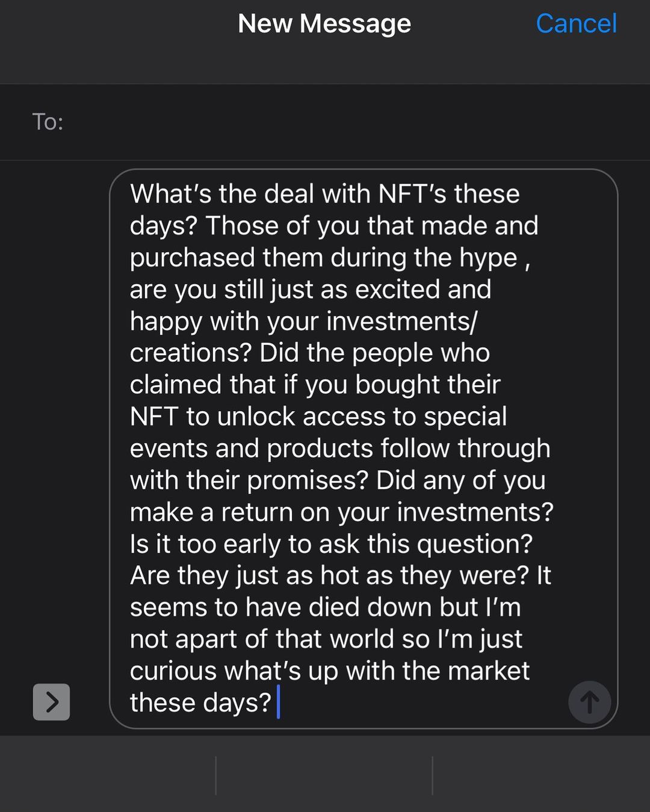The height and width of the screenshot is (812, 650).
Task: Tap the right predictive text slot
Action: 540,775
